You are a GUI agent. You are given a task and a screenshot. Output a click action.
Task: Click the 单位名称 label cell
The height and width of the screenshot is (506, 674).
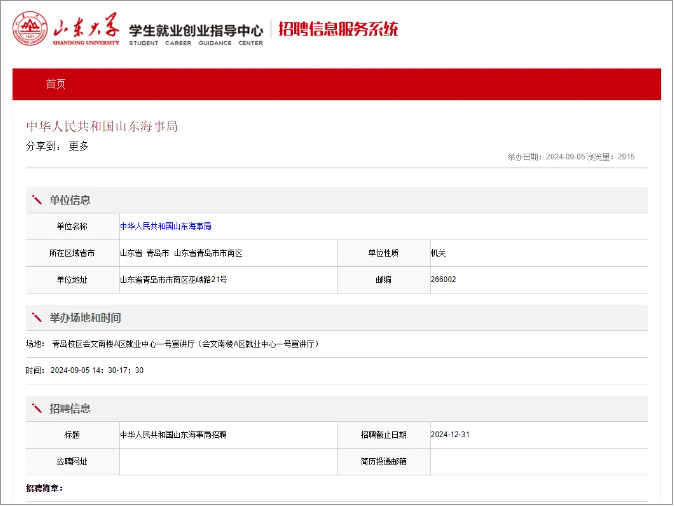(x=72, y=226)
